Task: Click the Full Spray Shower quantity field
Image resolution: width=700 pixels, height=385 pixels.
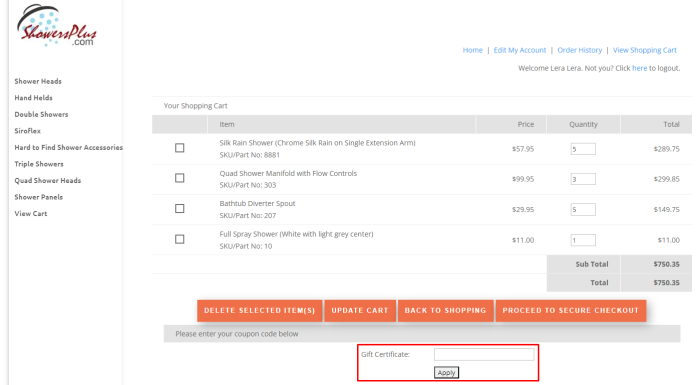Action: click(583, 240)
